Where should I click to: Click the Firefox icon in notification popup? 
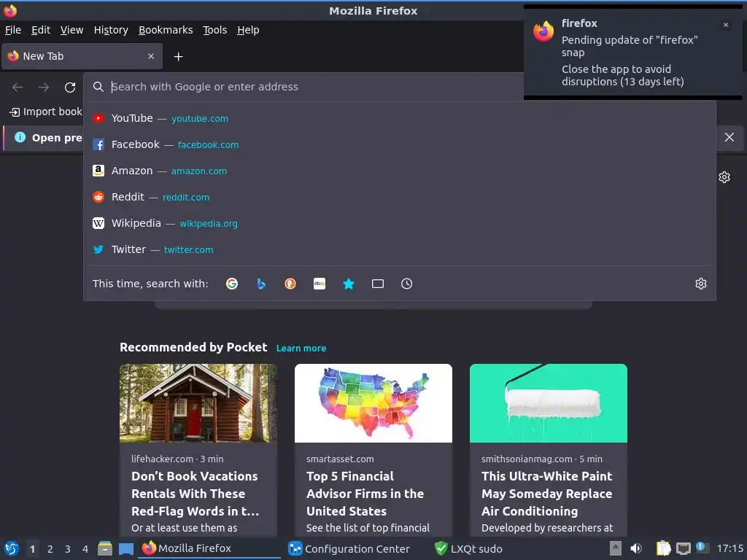543,32
